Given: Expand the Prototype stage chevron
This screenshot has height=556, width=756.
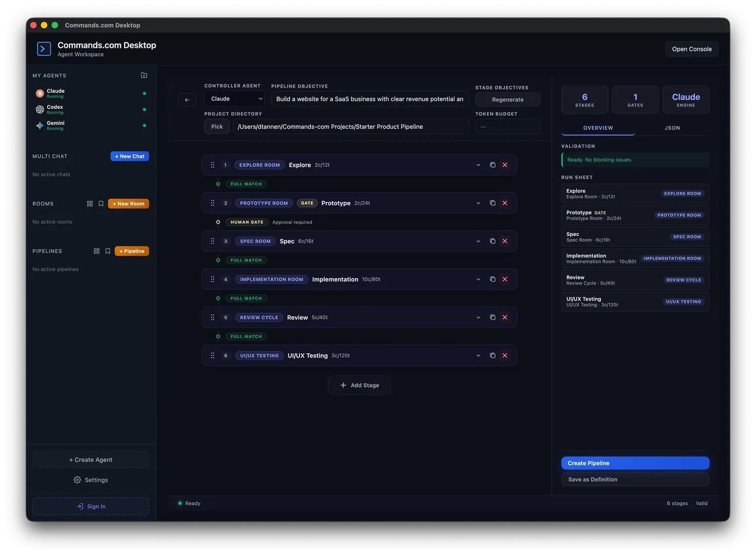Looking at the screenshot, I should [x=478, y=203].
